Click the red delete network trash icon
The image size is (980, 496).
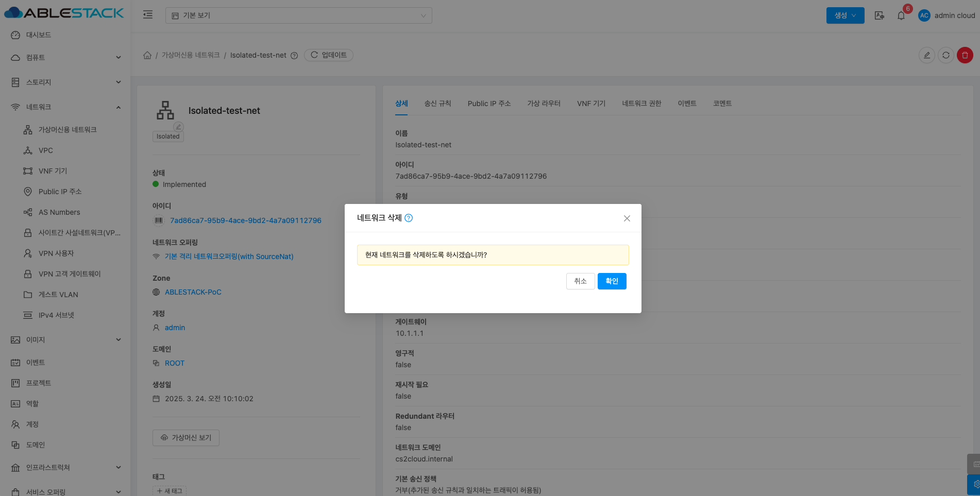click(x=965, y=55)
